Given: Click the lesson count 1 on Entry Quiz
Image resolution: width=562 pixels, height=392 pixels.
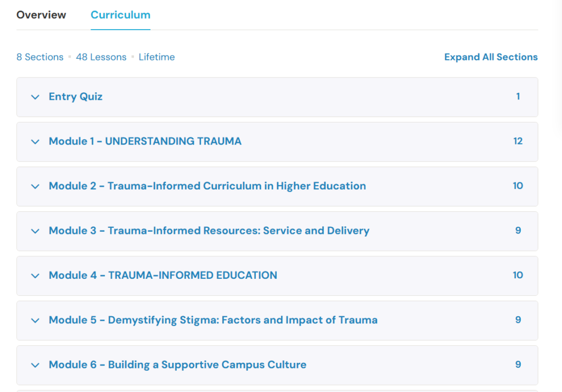Looking at the screenshot, I should coord(518,97).
